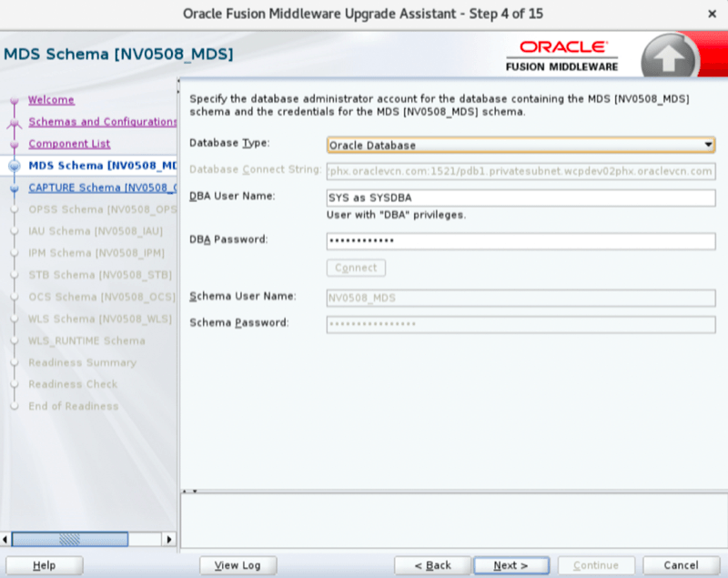
Task: Click the IAU Schema step text
Action: 96,231
